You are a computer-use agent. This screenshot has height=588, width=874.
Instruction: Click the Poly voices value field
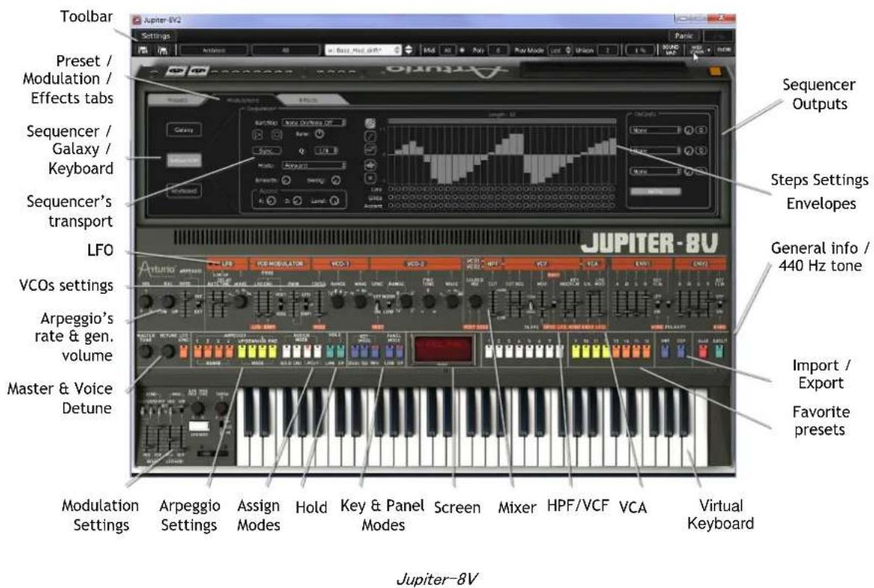point(498,50)
